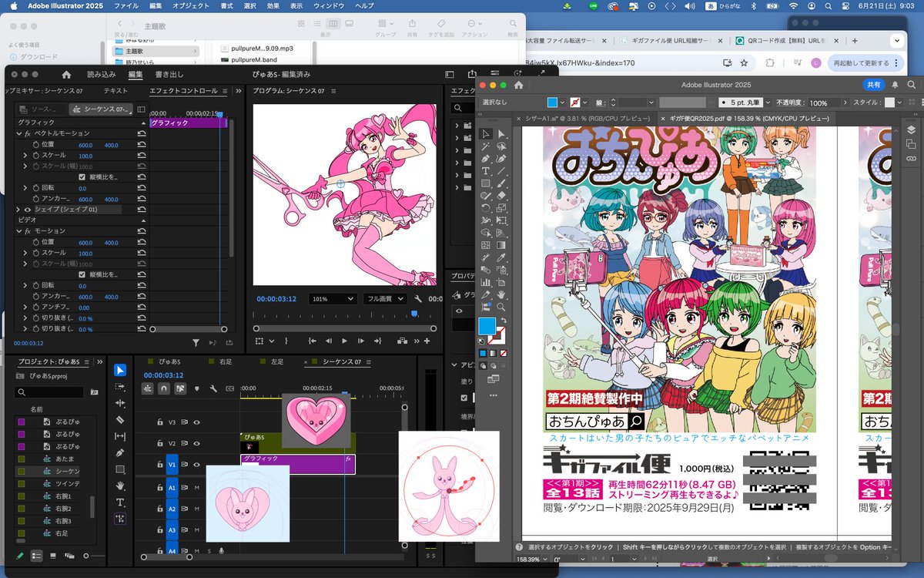Viewport: 924px width, 578px height.
Task: Open the Illustrator Layers panel icon
Action: [x=911, y=129]
